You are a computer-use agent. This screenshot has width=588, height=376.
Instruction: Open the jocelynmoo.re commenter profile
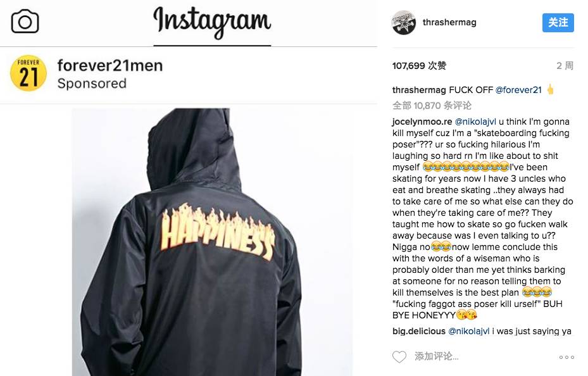[422, 122]
